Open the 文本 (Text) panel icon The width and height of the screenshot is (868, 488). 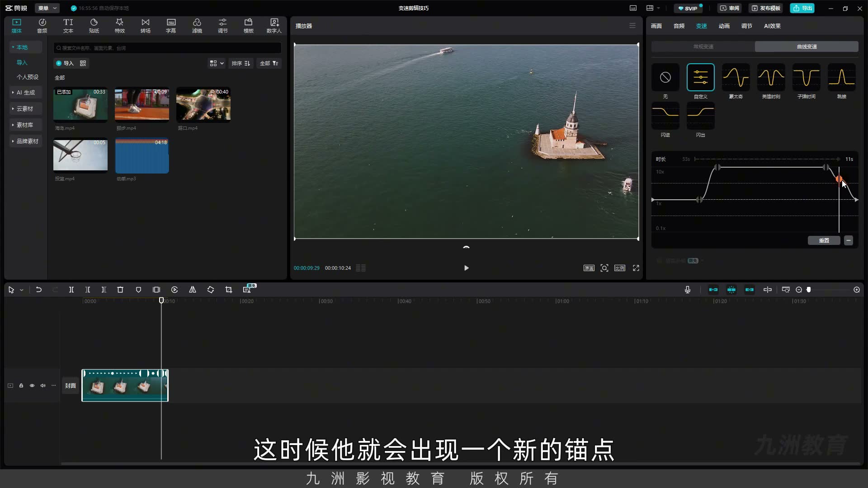(x=68, y=26)
